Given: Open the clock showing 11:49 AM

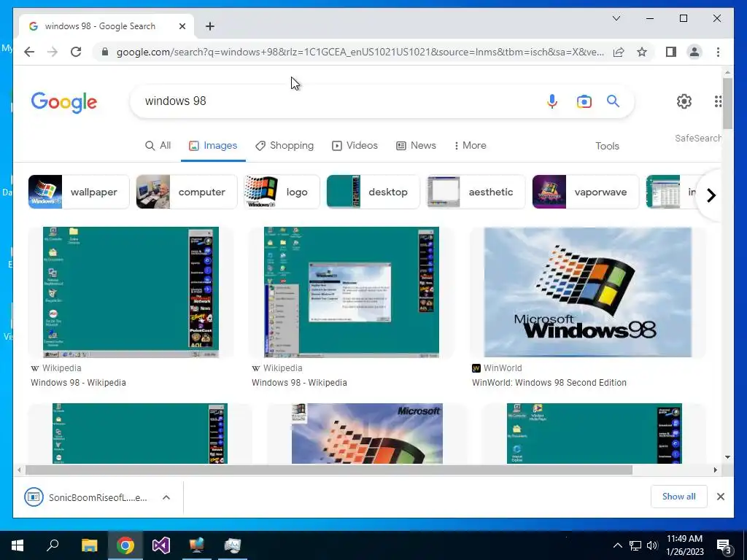Looking at the screenshot, I should tap(684, 545).
